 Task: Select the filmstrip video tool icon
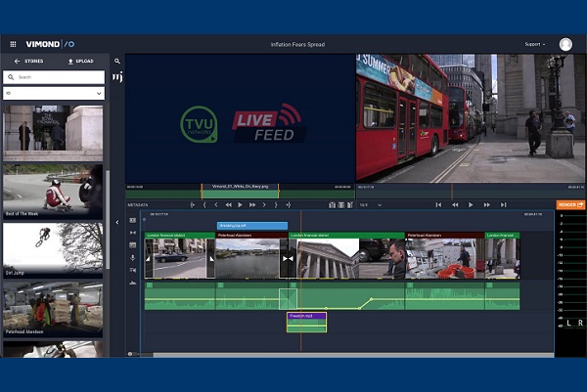(x=133, y=221)
